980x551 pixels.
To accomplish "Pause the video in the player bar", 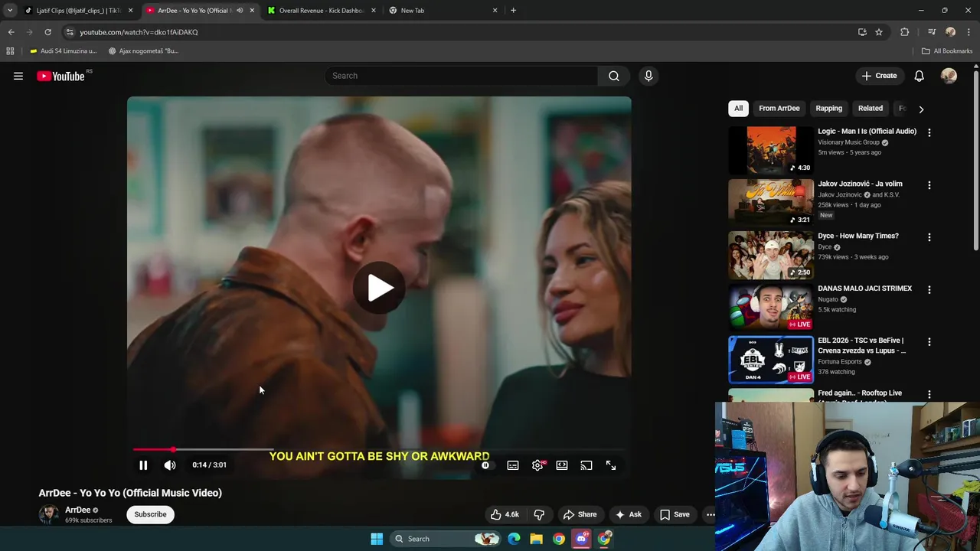I will pos(143,465).
